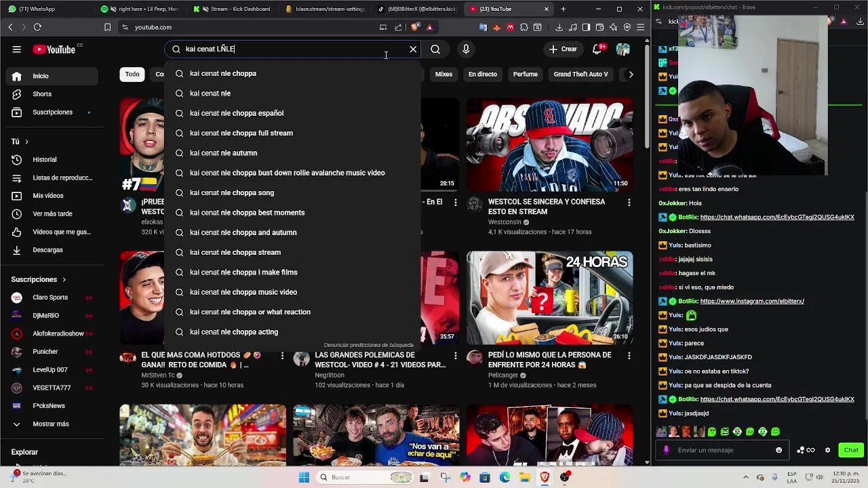Open Videos que me gustan
868x488 pixels.
[52, 232]
